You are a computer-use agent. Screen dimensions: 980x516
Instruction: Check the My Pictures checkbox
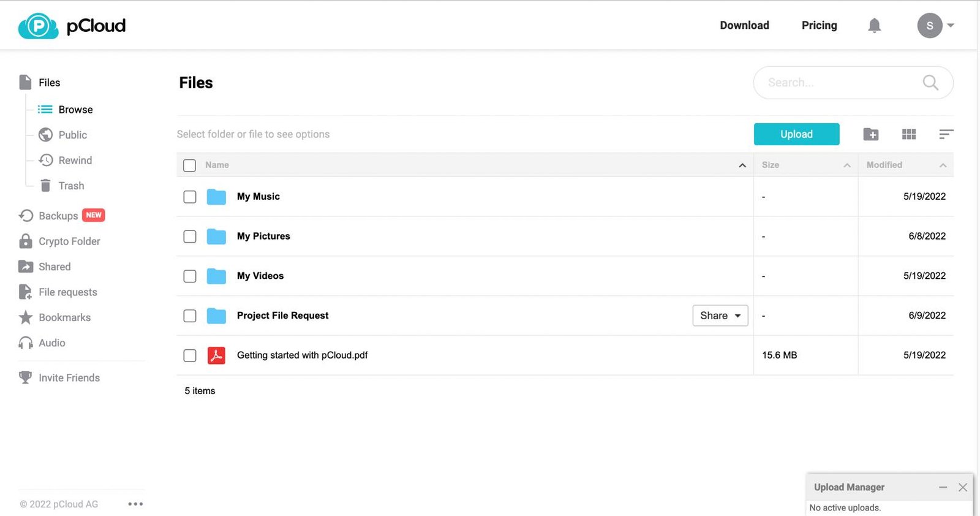pyautogui.click(x=190, y=237)
